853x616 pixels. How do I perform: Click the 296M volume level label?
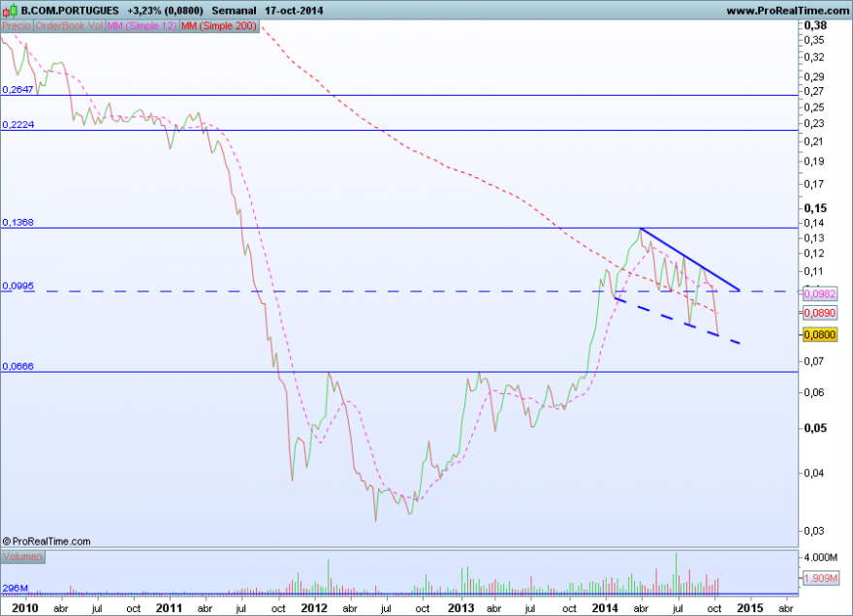[x=15, y=588]
